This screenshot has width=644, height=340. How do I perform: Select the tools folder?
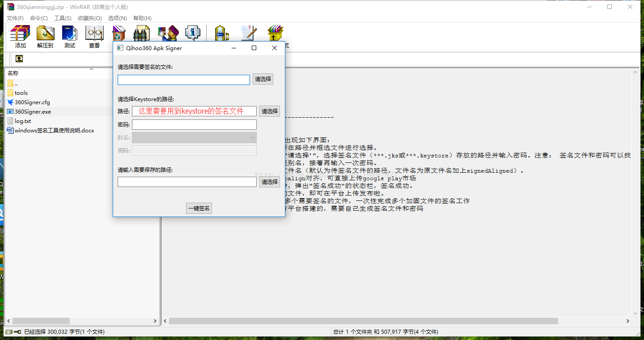click(x=17, y=93)
